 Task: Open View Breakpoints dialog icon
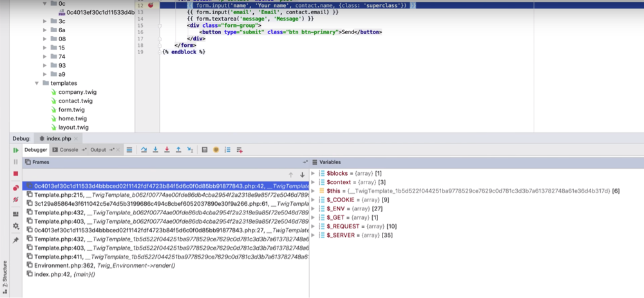point(15,188)
